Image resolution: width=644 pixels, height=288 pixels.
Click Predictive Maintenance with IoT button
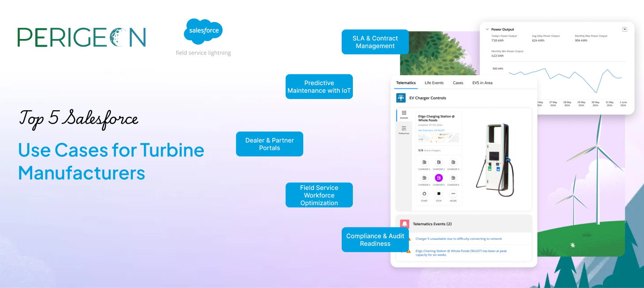click(x=319, y=86)
